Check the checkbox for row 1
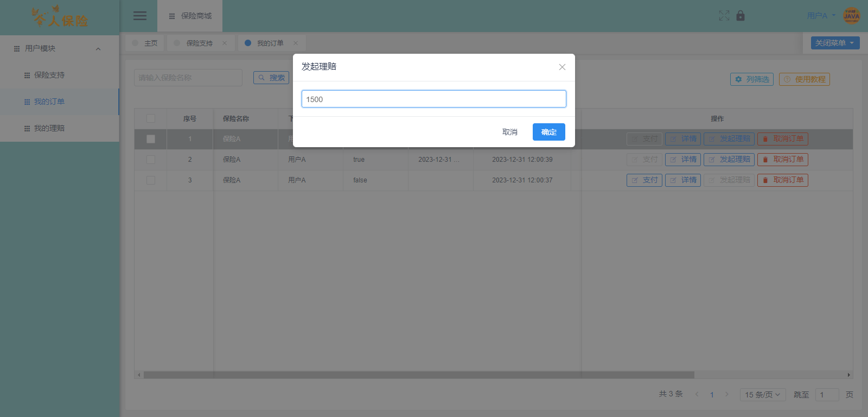This screenshot has height=417, width=868. coord(151,139)
